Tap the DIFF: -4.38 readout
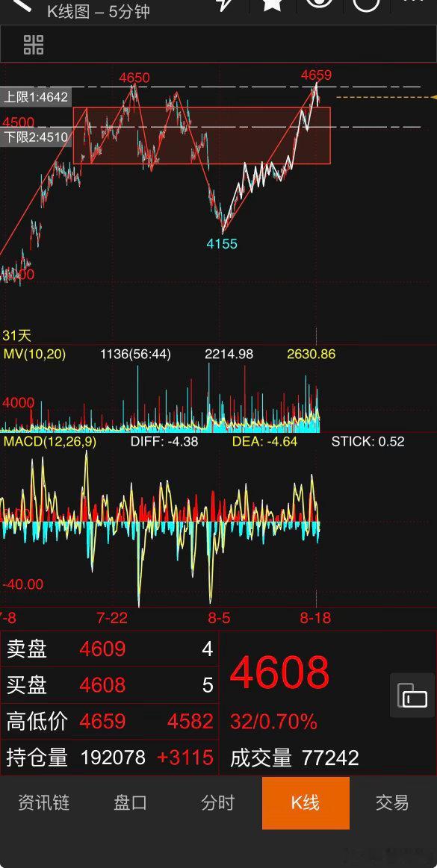 point(164,441)
